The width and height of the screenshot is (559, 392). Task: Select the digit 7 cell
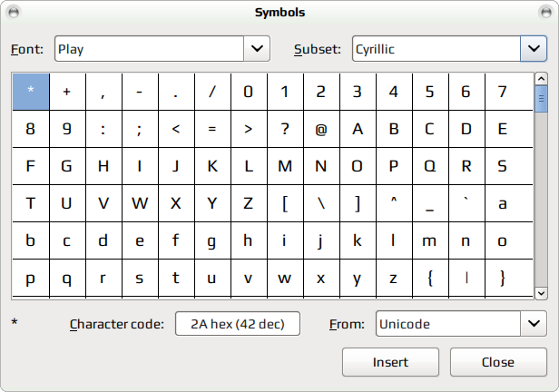click(503, 92)
